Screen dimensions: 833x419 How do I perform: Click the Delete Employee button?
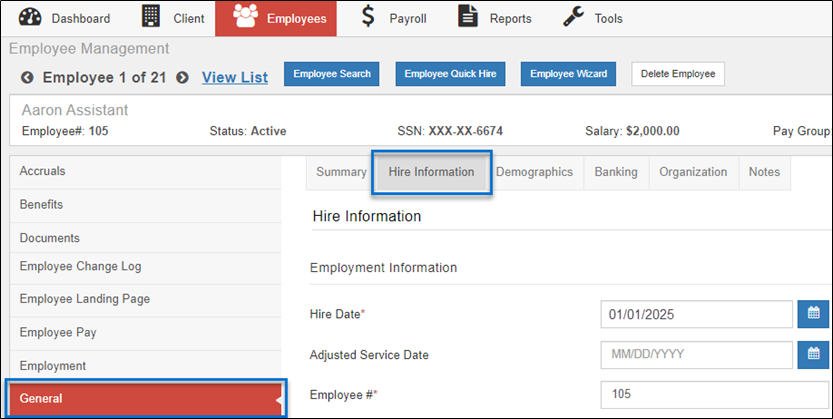(677, 74)
